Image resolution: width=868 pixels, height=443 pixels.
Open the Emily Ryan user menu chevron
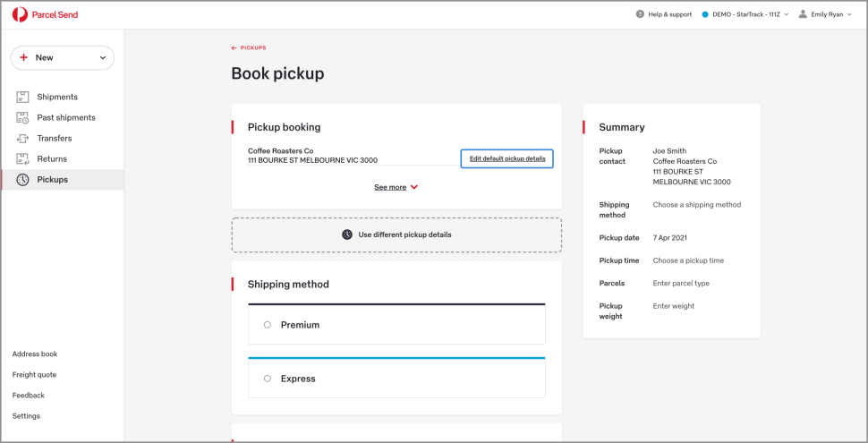coord(850,14)
